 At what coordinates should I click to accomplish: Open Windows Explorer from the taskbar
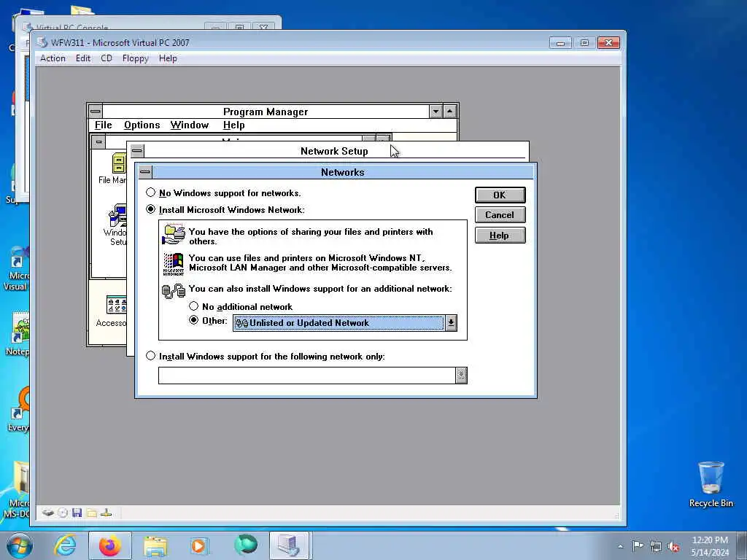pos(156,545)
